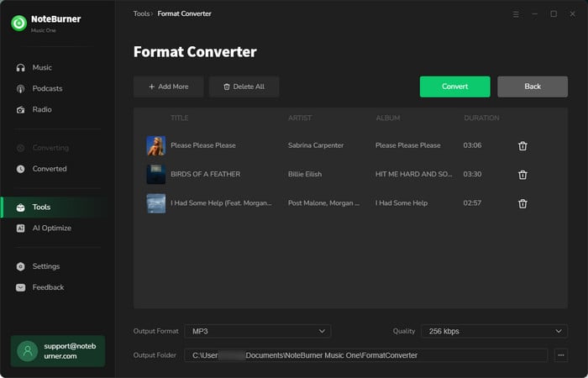Click the Output Folder path field
Screen dimensions: 588x378
click(x=366, y=355)
